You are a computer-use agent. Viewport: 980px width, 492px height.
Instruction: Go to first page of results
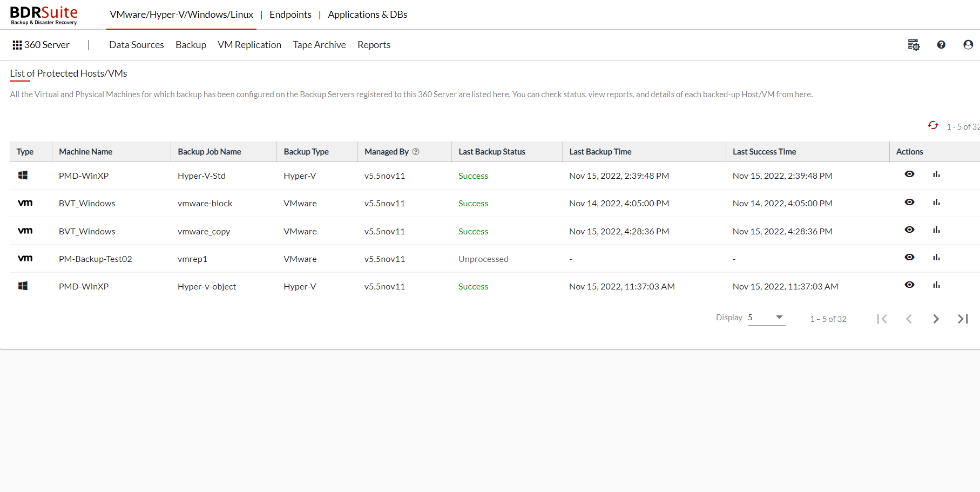[882, 319]
